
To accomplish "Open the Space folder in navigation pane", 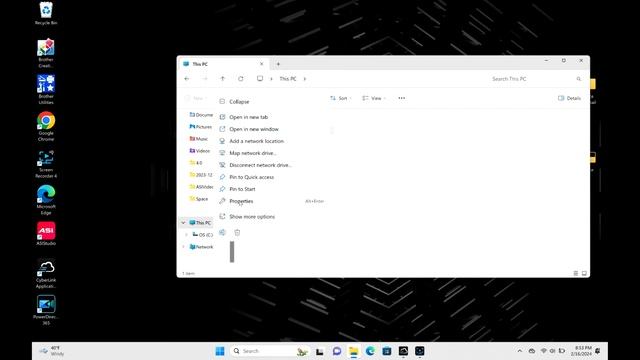I will coord(199,199).
